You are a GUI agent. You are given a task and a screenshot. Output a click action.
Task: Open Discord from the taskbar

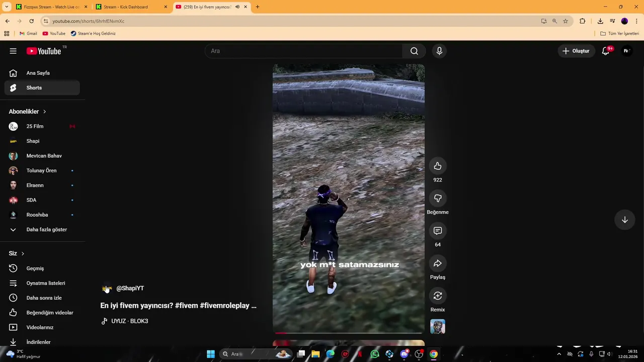click(404, 354)
